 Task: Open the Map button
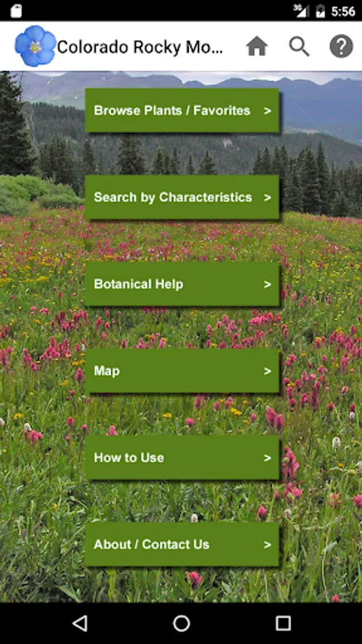(x=182, y=371)
